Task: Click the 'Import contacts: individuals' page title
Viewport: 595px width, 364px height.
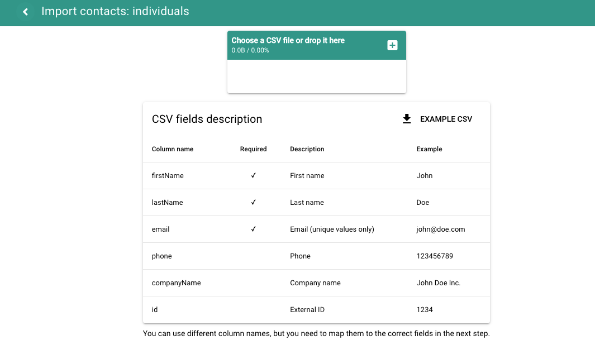Action: (115, 11)
